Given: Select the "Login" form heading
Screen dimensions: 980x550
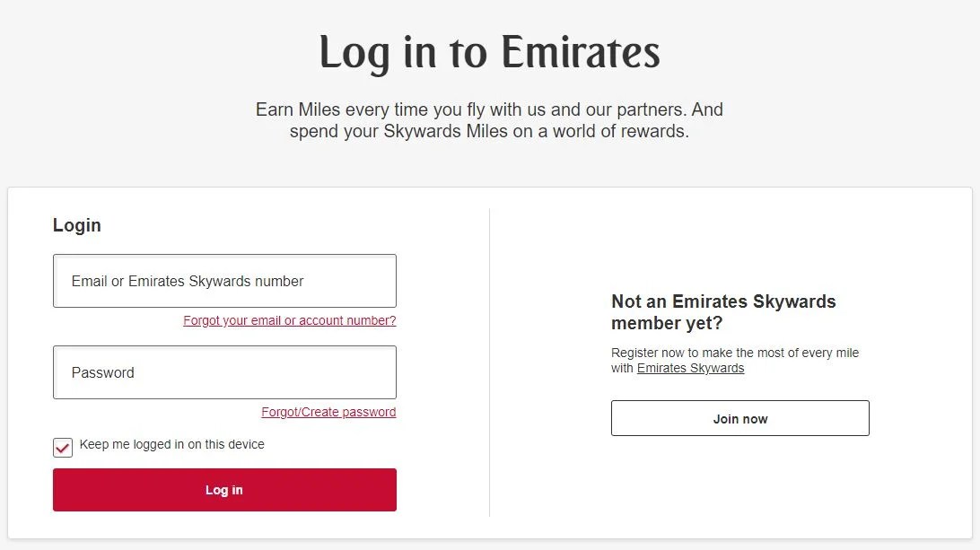Looking at the screenshot, I should tap(76, 225).
